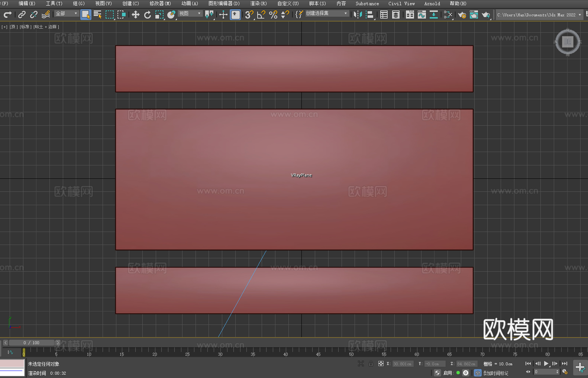The image size is (588, 378).
Task: Open the 粘土 + 边面 viewport label menu
Action: (x=46, y=27)
